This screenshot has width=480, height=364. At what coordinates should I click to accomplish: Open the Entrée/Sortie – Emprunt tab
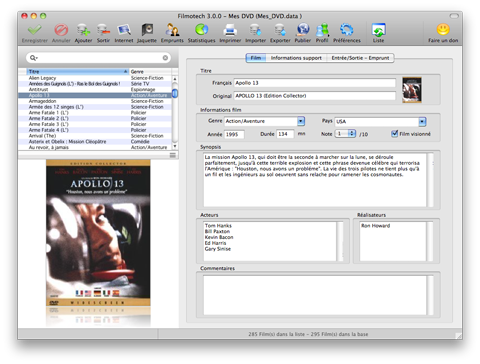(x=360, y=58)
